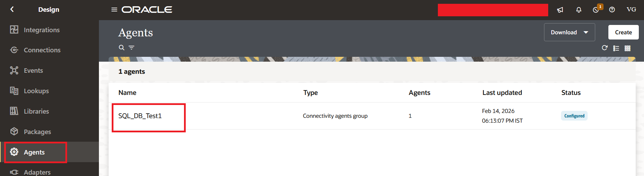The image size is (644, 176).
Task: Refresh the agents list
Action: tap(605, 48)
